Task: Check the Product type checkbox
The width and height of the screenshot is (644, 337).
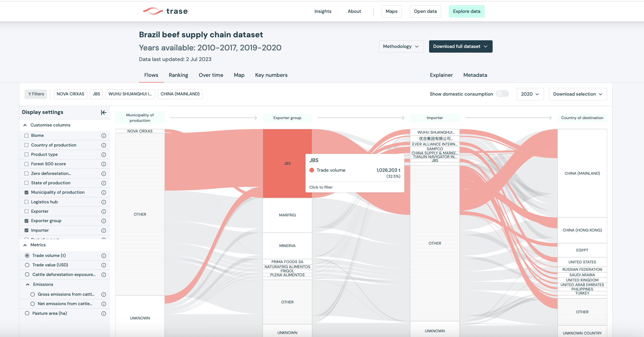Action: (26, 155)
